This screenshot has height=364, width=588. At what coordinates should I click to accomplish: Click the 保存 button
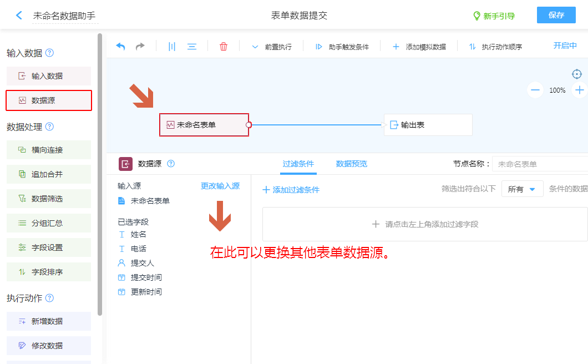pos(556,16)
